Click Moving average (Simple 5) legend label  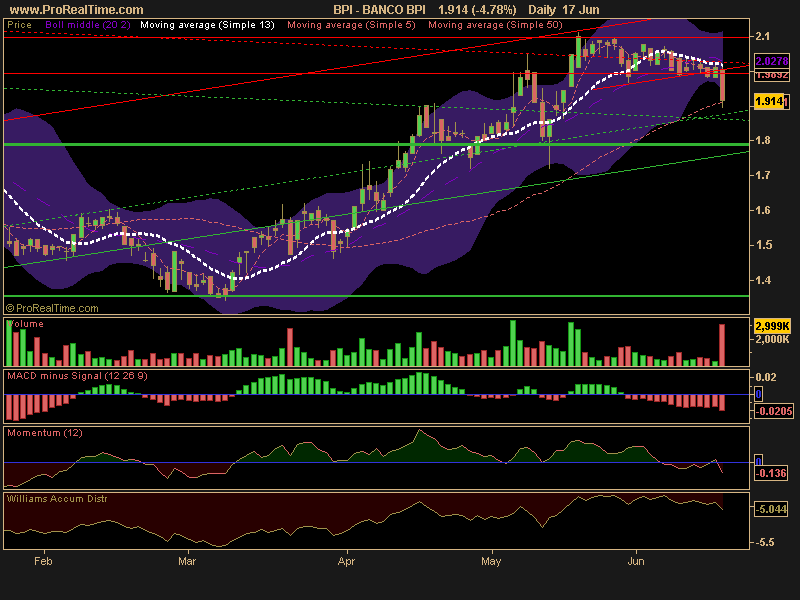[x=351, y=25]
